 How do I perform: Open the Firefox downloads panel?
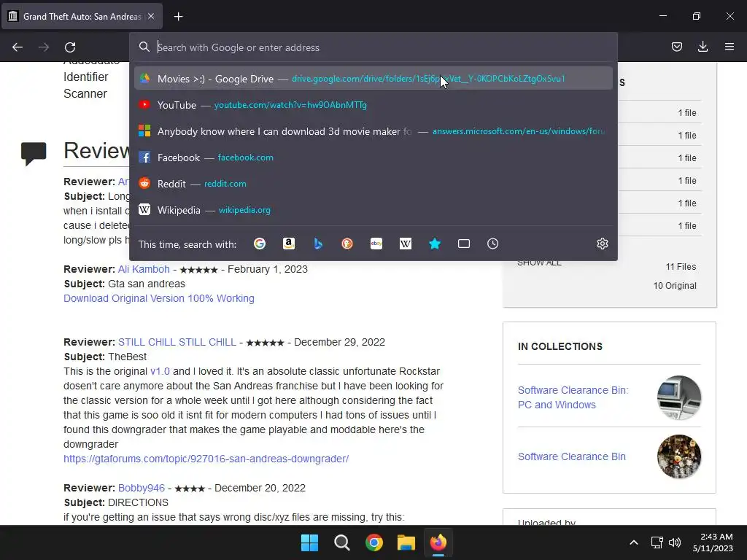703,47
